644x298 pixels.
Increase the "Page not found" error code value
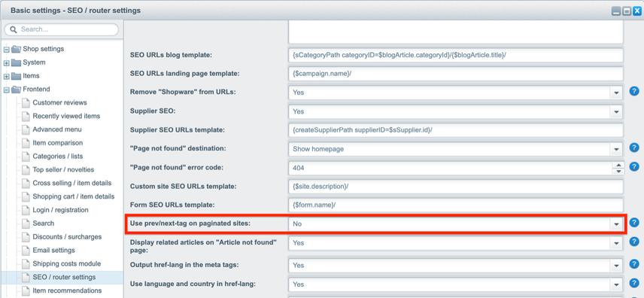click(618, 164)
